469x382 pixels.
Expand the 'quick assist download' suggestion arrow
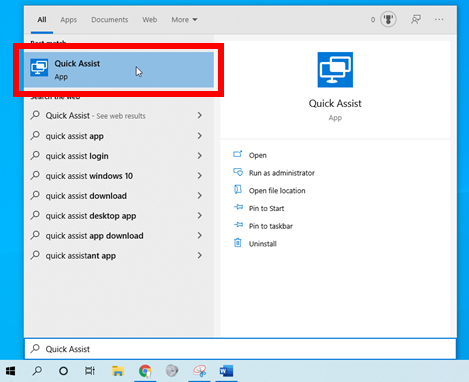click(200, 196)
